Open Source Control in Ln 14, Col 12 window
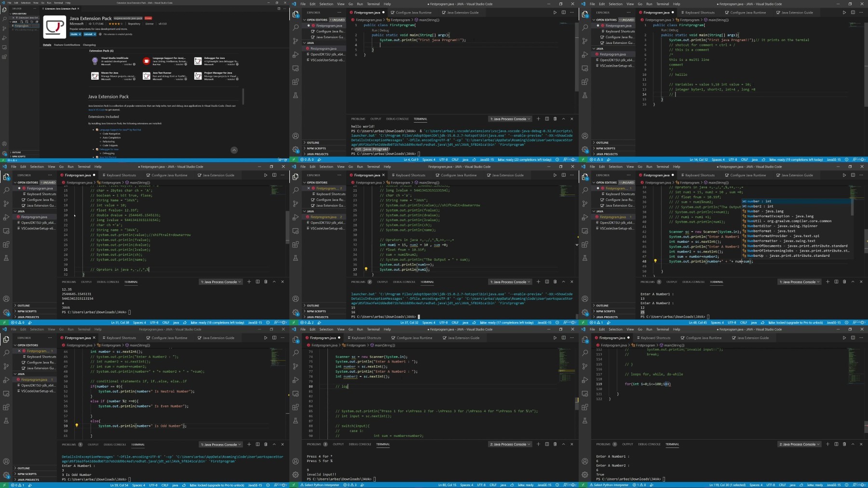Screen dimensions: 868x488 pyautogui.click(x=585, y=41)
